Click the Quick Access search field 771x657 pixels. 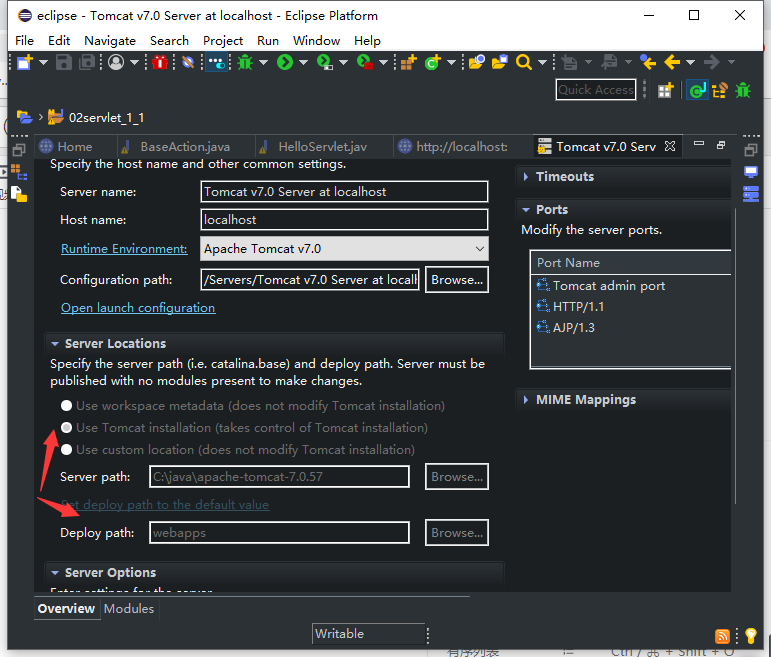point(596,90)
